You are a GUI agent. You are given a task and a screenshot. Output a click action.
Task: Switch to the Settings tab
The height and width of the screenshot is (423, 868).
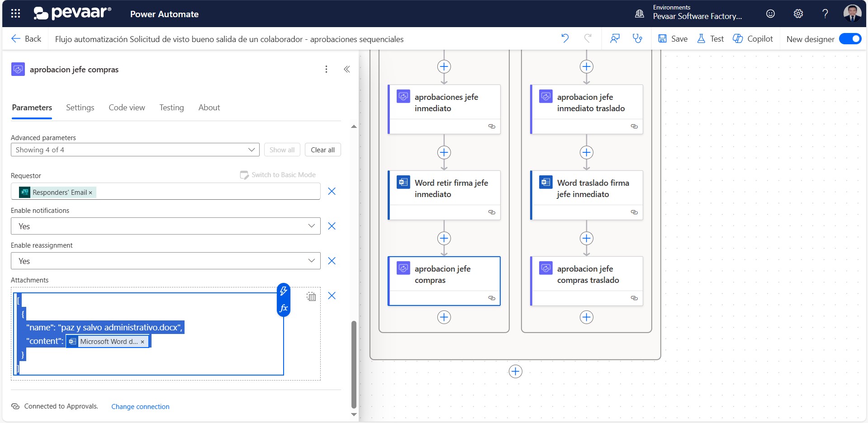click(80, 108)
